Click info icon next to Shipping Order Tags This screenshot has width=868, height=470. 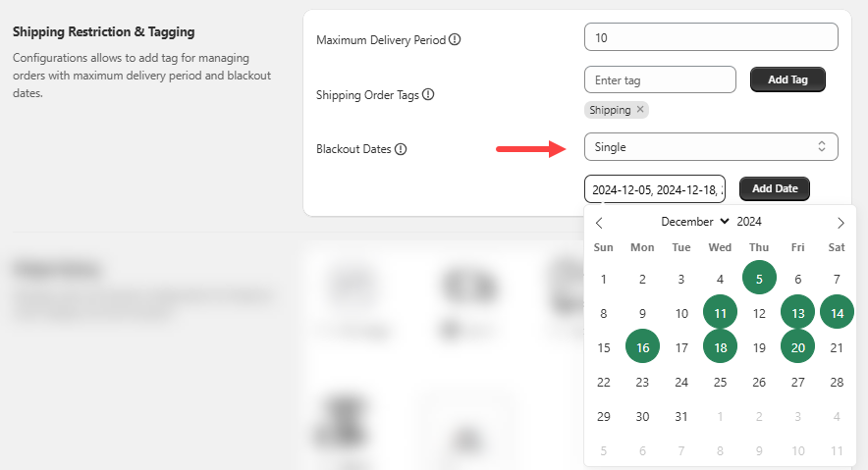pyautogui.click(x=428, y=95)
